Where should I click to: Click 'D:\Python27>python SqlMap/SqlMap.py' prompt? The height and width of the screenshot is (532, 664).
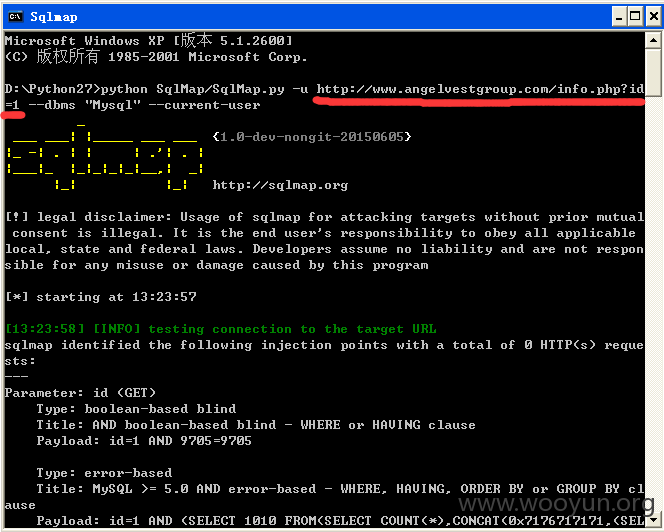pos(145,89)
